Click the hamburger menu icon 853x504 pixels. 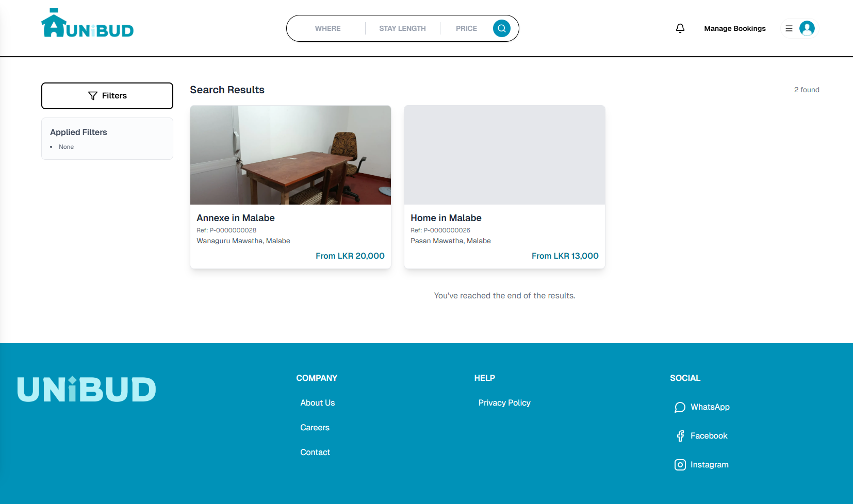(788, 28)
